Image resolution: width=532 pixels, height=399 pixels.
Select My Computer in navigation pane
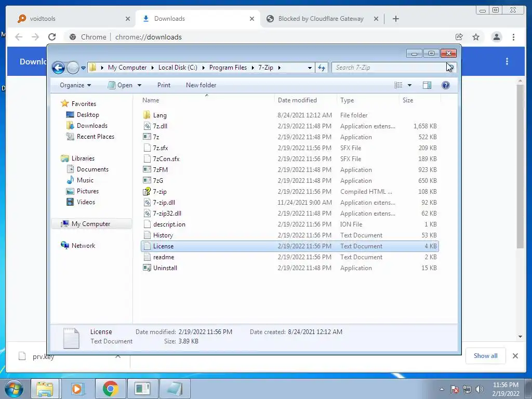pyautogui.click(x=90, y=223)
